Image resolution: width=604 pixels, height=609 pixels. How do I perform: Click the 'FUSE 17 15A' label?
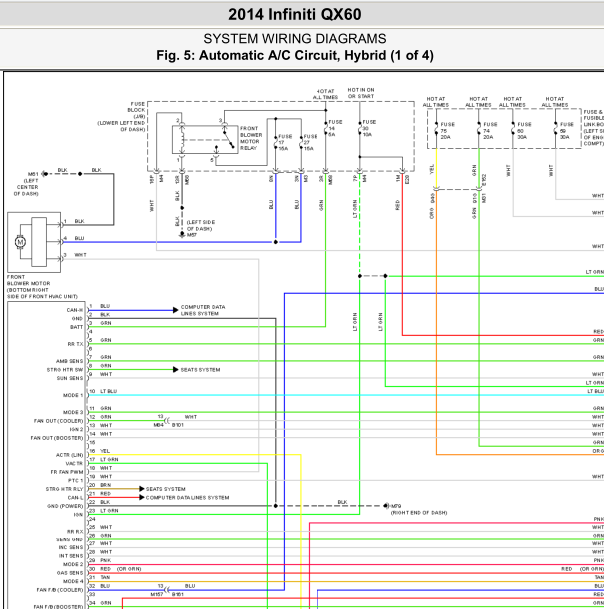(285, 143)
